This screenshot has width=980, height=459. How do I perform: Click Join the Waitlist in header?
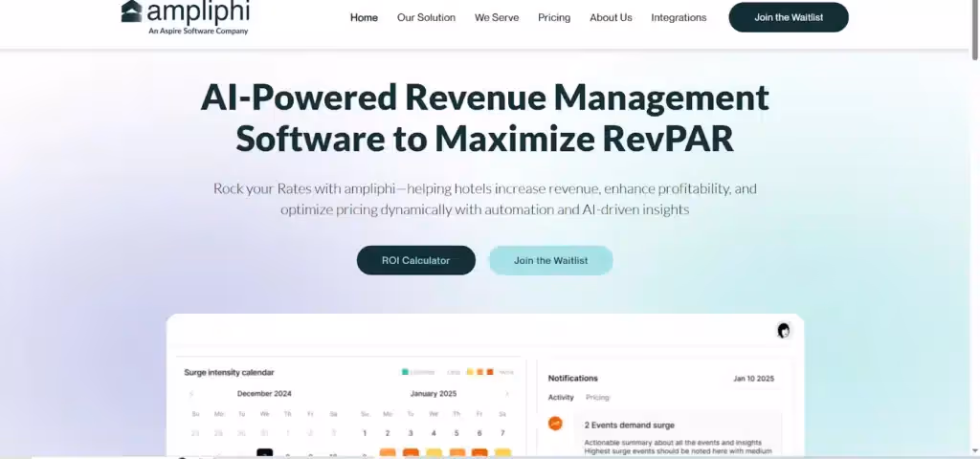tap(789, 17)
